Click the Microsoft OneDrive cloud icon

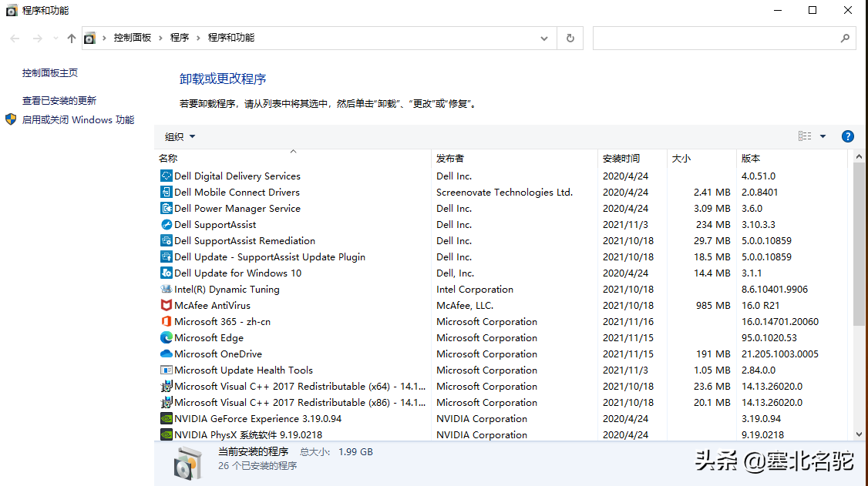(x=166, y=354)
